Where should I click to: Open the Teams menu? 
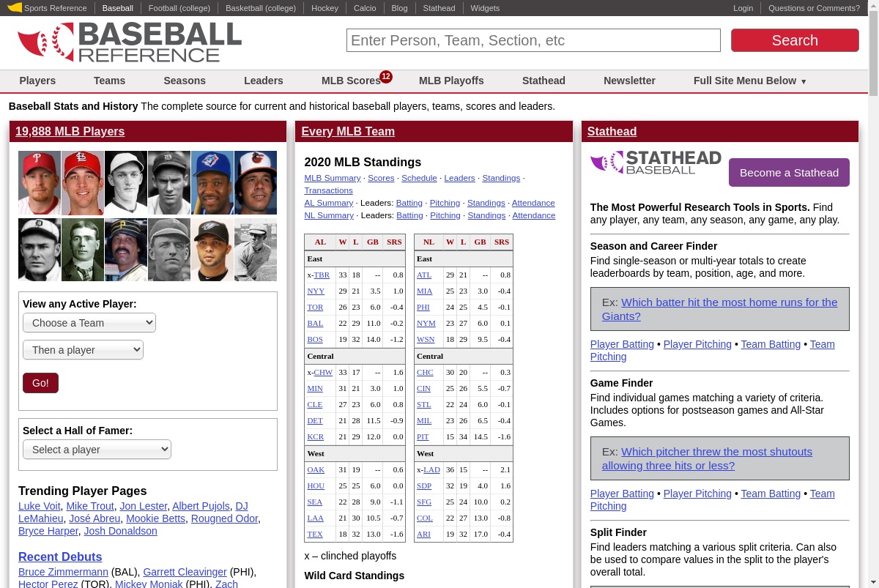click(x=109, y=81)
